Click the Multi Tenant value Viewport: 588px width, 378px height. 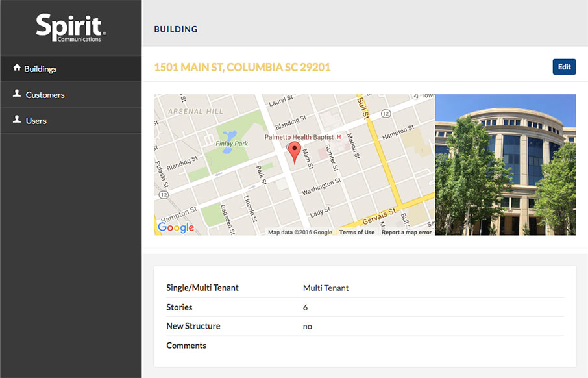coord(326,288)
